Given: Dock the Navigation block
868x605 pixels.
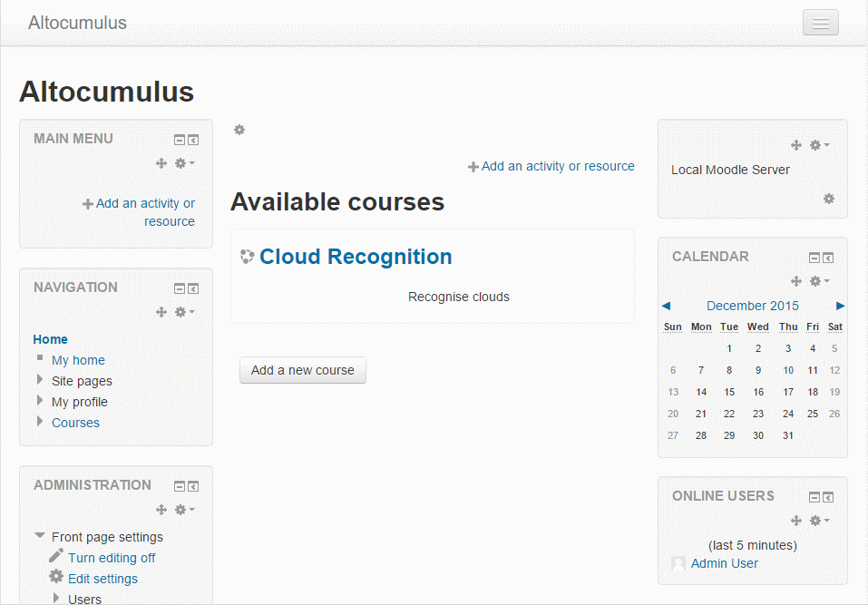Looking at the screenshot, I should (x=192, y=289).
